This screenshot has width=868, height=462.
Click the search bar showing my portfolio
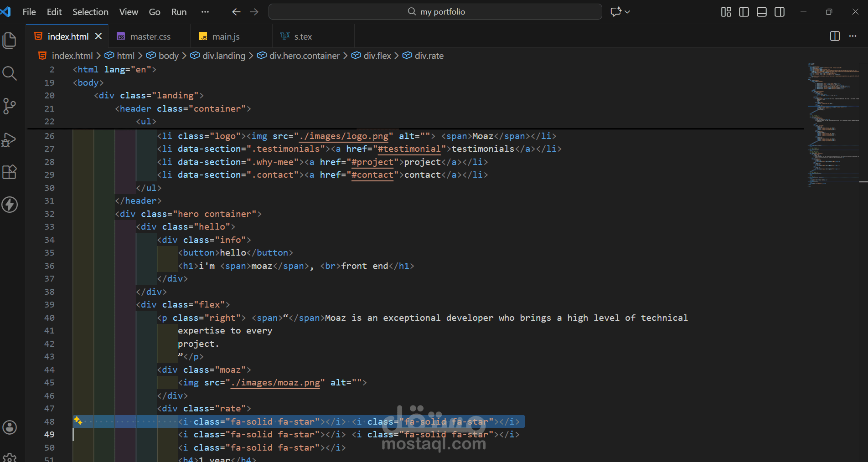(434, 11)
